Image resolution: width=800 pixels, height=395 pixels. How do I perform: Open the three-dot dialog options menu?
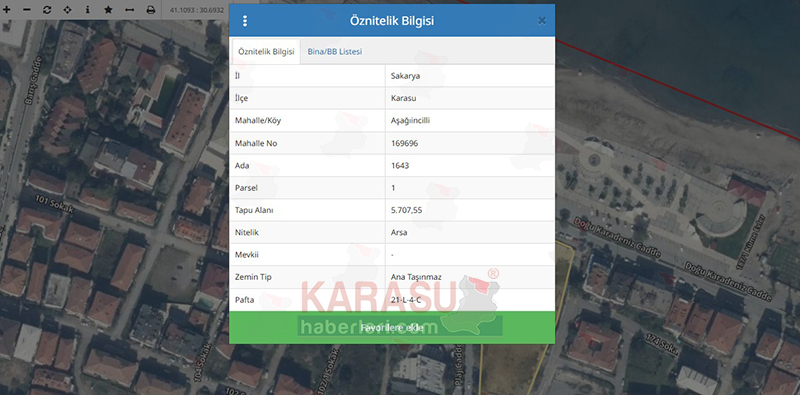click(x=245, y=21)
